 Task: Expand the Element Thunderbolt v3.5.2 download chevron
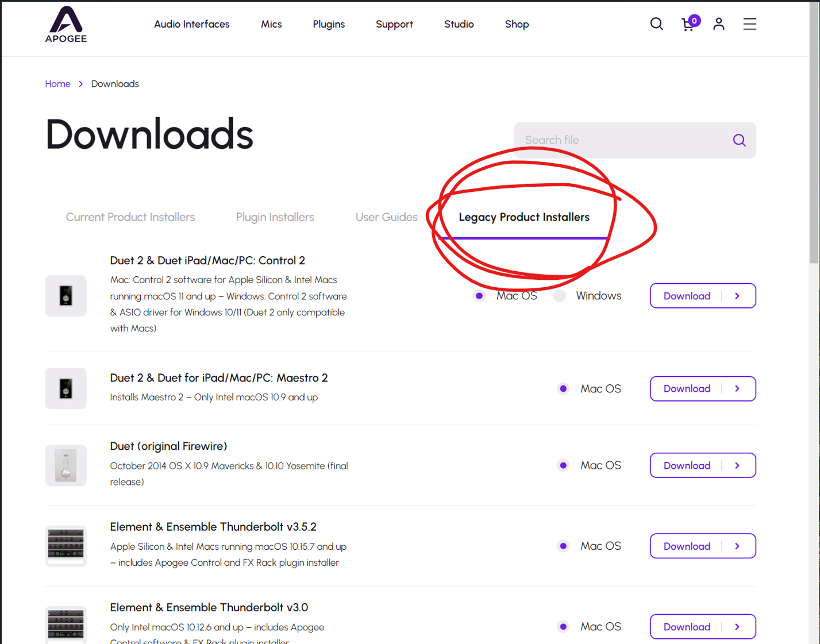(x=737, y=546)
